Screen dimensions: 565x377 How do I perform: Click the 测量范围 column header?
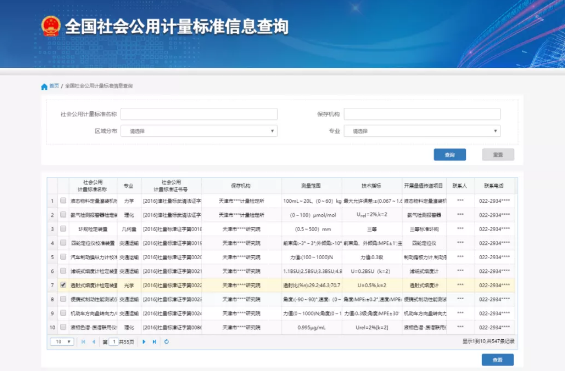pos(311,186)
